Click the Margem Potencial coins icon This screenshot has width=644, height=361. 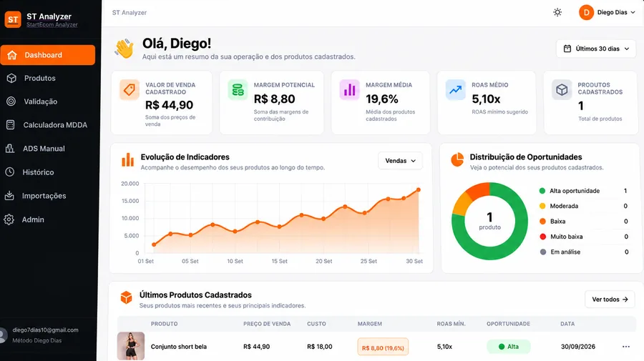click(238, 90)
